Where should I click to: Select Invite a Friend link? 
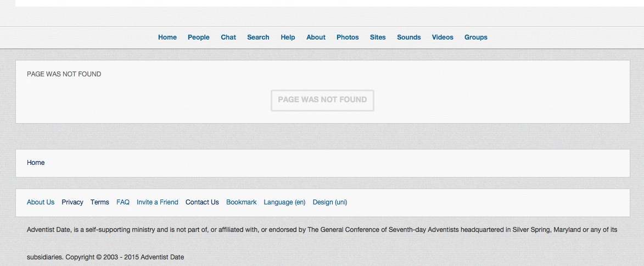coord(158,202)
